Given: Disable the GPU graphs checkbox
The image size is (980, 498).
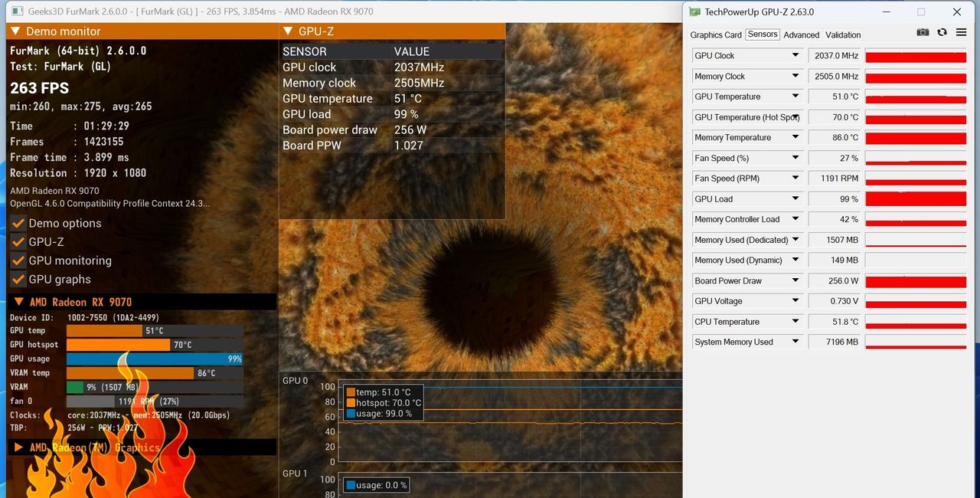Looking at the screenshot, I should 19,280.
